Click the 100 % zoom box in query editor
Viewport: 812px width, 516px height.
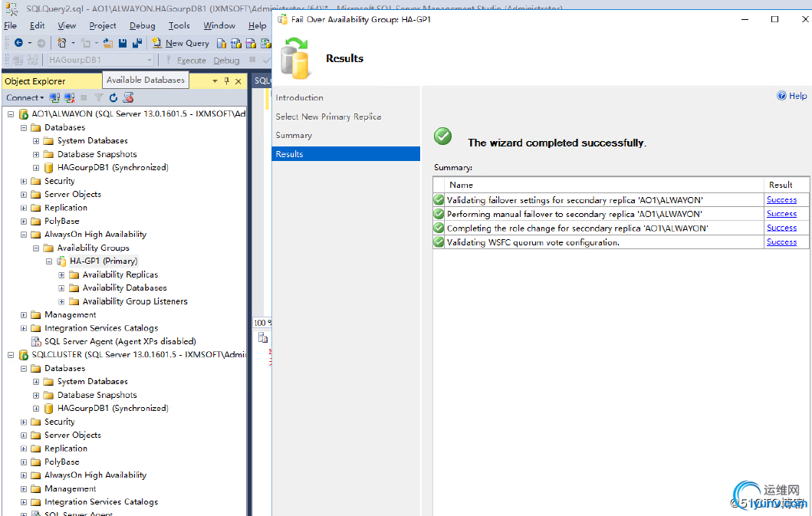point(262,323)
